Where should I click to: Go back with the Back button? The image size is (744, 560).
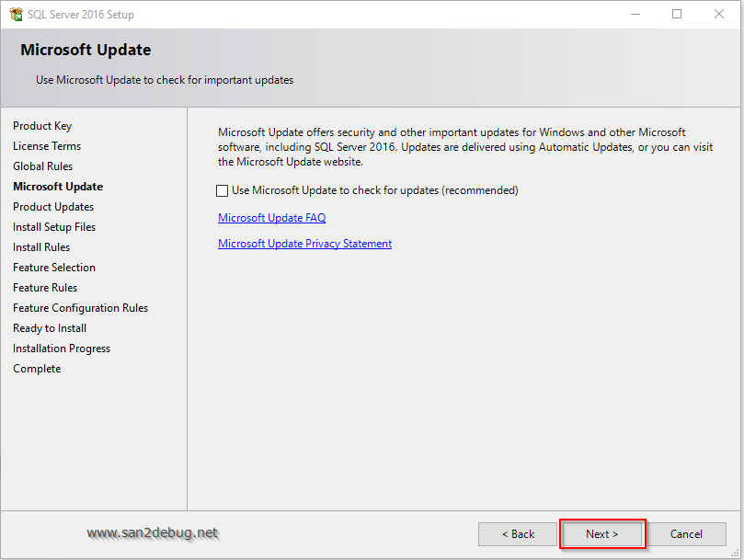[x=518, y=534]
